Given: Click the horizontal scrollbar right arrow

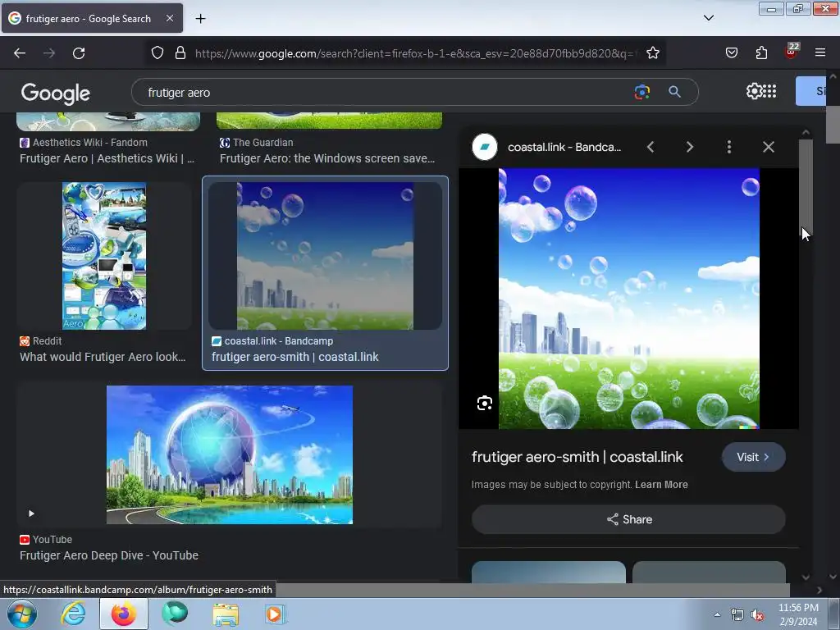Looking at the screenshot, I should (819, 590).
